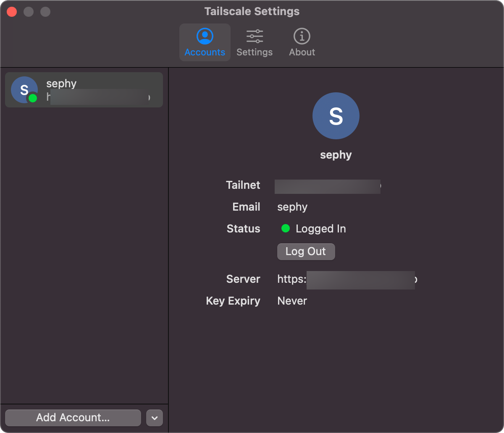The width and height of the screenshot is (504, 433).
Task: Click the Server https URL value
Action: point(347,279)
